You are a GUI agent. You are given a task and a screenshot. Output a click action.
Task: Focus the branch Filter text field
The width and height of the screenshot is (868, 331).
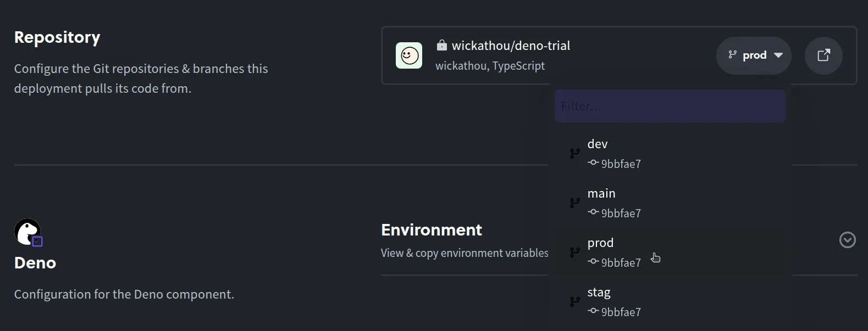(x=670, y=106)
